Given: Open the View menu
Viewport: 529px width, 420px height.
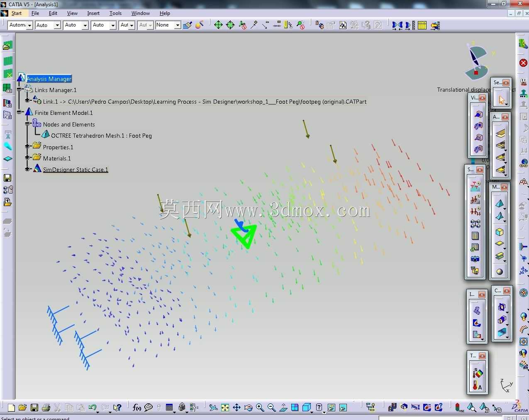Looking at the screenshot, I should pos(72,13).
